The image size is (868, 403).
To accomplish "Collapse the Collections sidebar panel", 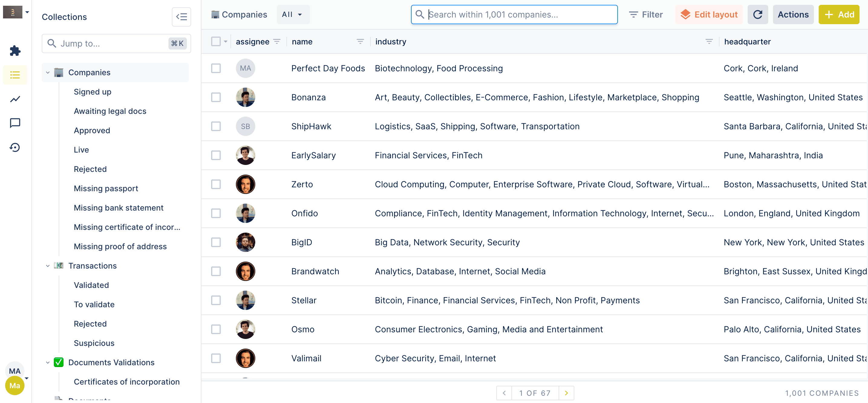I will point(181,17).
